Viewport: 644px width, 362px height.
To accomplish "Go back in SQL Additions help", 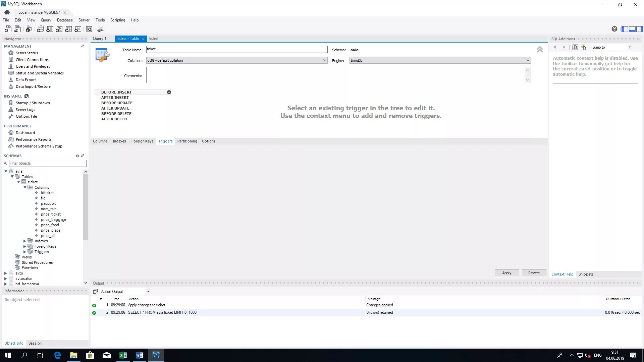I will [x=555, y=47].
